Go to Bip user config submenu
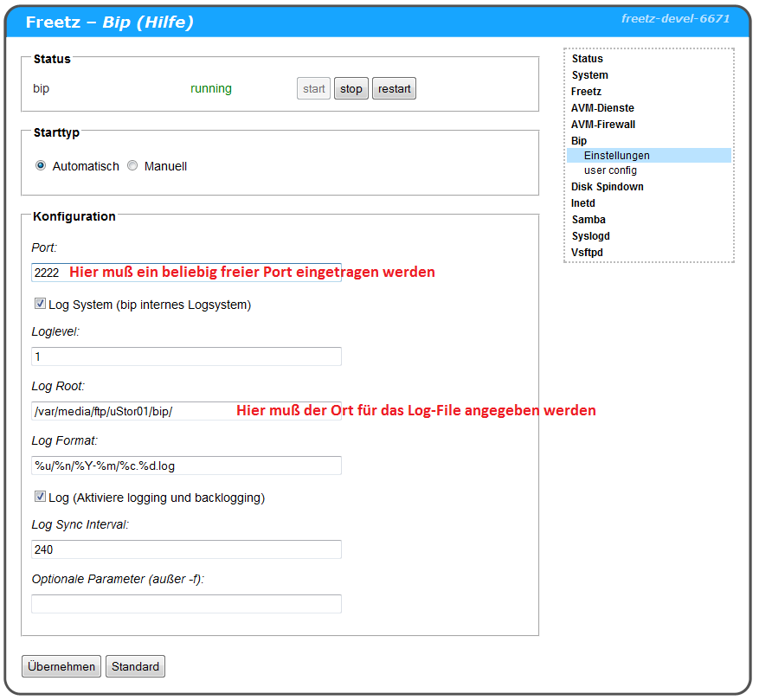This screenshot has width=759, height=700. click(x=610, y=170)
